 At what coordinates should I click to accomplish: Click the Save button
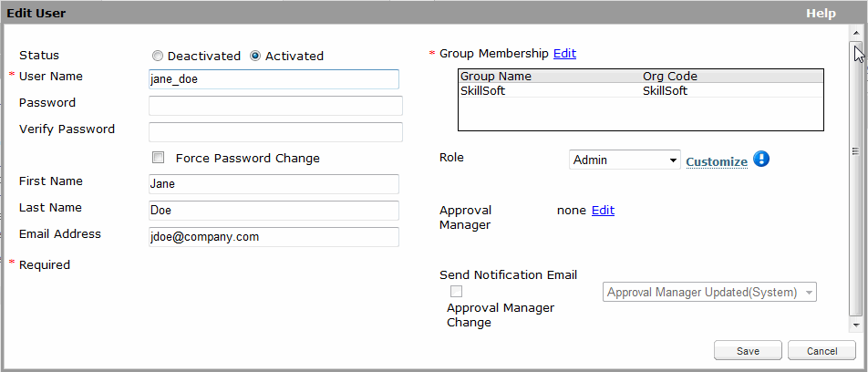tap(748, 351)
